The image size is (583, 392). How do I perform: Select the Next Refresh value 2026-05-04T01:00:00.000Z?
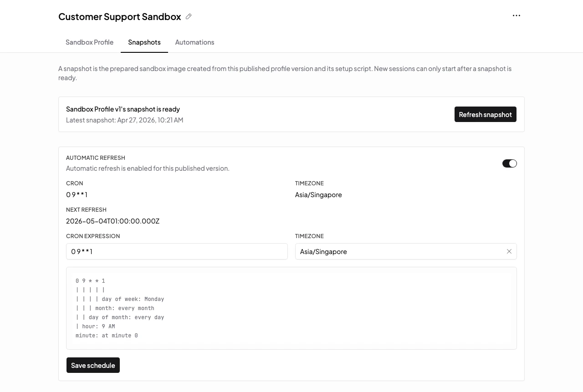tap(113, 221)
